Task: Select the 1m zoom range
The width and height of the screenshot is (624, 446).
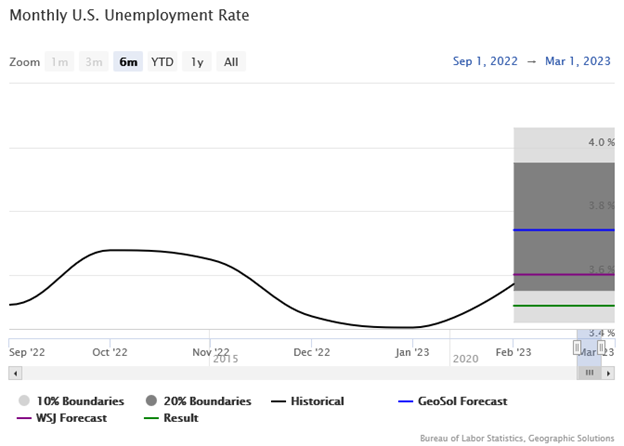Action: coord(61,62)
